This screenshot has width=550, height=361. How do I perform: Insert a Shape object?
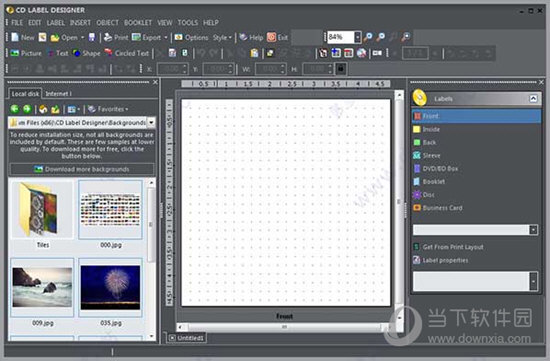click(x=86, y=53)
